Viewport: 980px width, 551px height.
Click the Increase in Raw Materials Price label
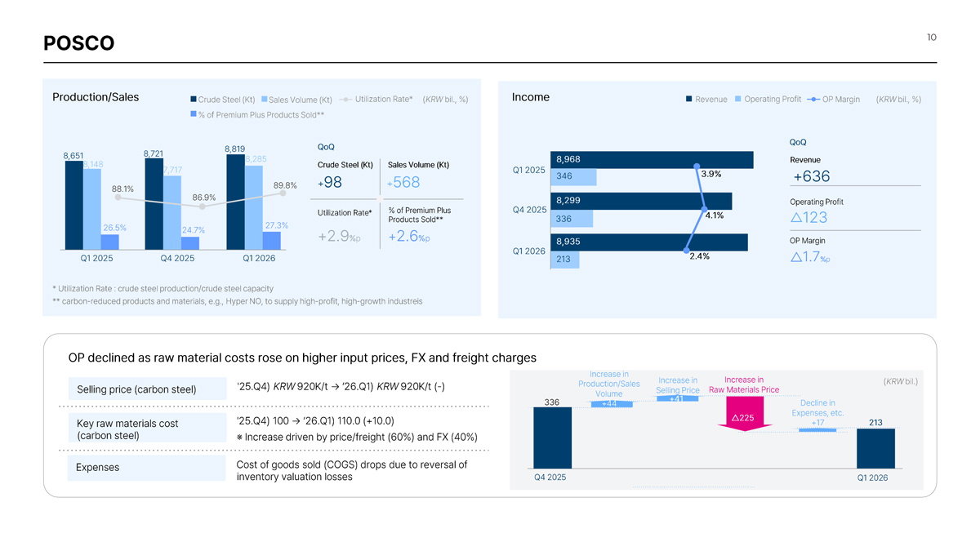pos(744,384)
